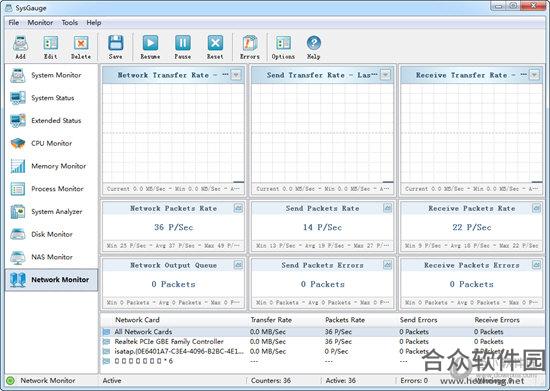Open System Analyzer in the sidebar

(x=51, y=212)
